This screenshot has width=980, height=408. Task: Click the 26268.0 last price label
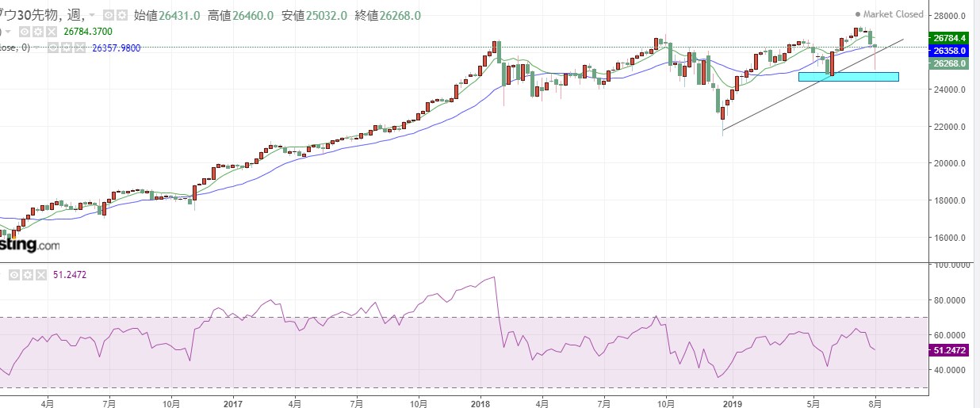pyautogui.click(x=950, y=63)
